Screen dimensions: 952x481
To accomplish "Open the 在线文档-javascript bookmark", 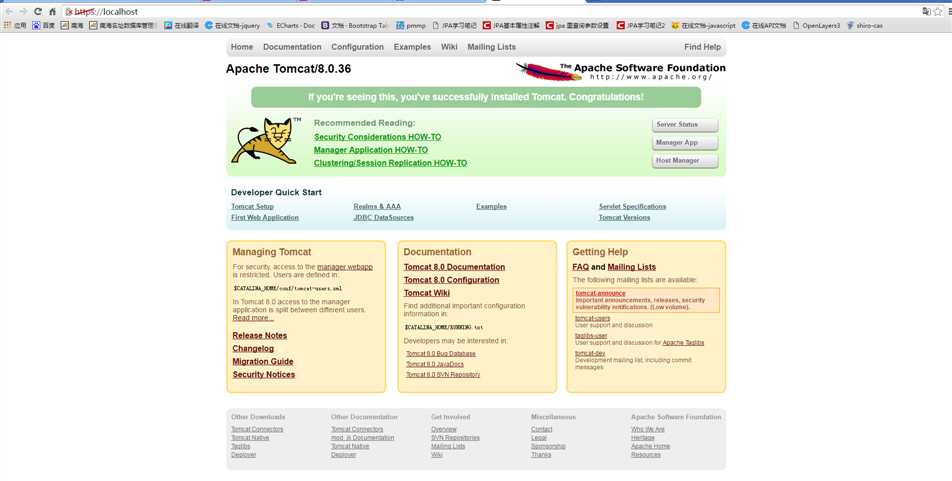I will (x=704, y=26).
